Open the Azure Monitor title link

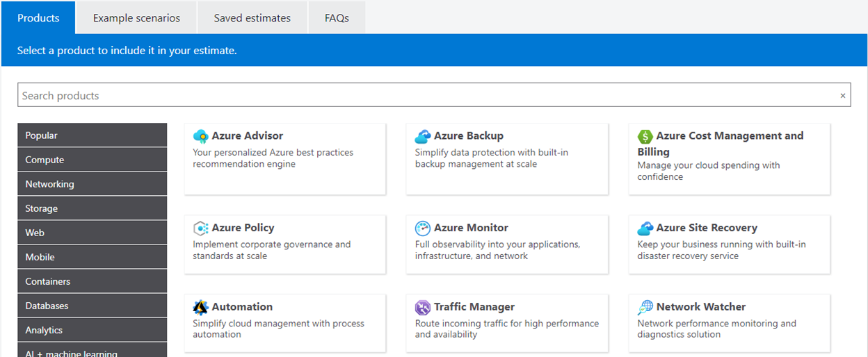coord(471,228)
